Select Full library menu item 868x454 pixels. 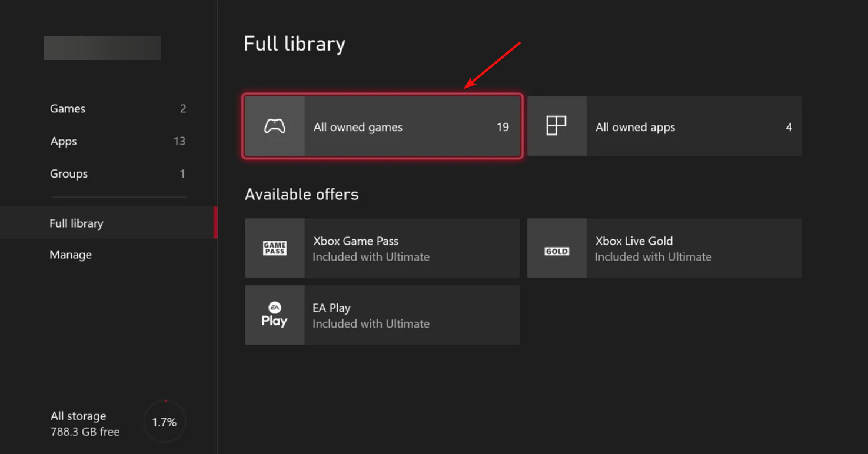(108, 223)
